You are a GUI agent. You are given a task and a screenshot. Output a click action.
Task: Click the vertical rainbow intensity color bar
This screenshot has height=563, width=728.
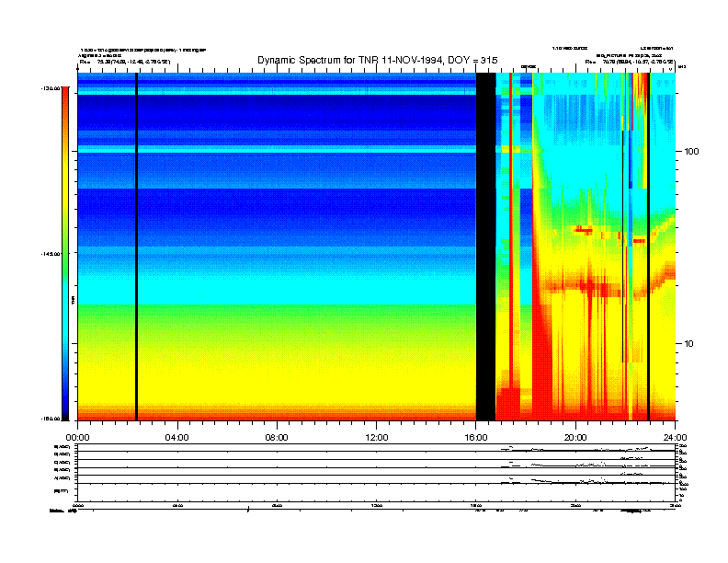(x=65, y=253)
